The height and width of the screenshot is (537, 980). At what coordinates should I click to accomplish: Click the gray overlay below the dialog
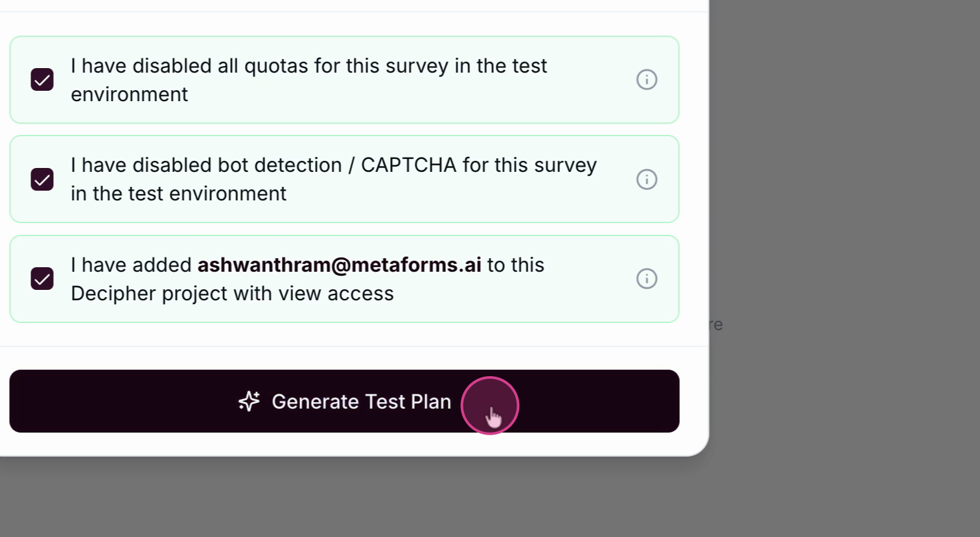point(389,499)
